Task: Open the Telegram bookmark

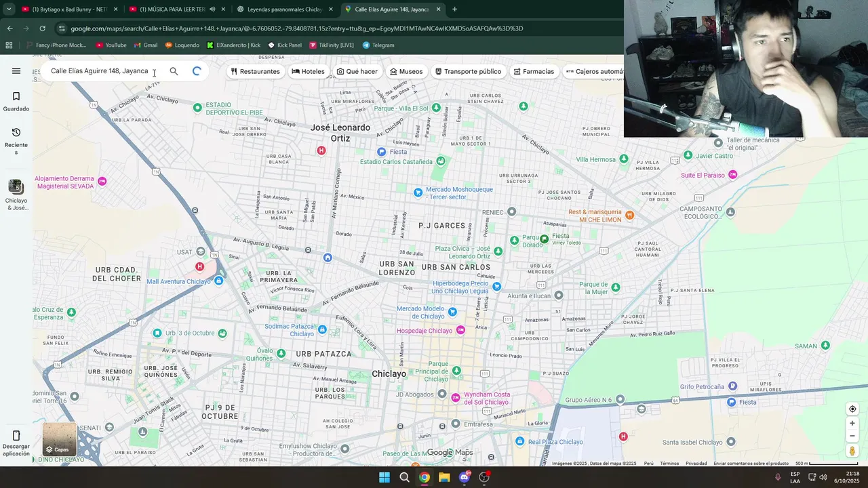Action: [x=378, y=45]
